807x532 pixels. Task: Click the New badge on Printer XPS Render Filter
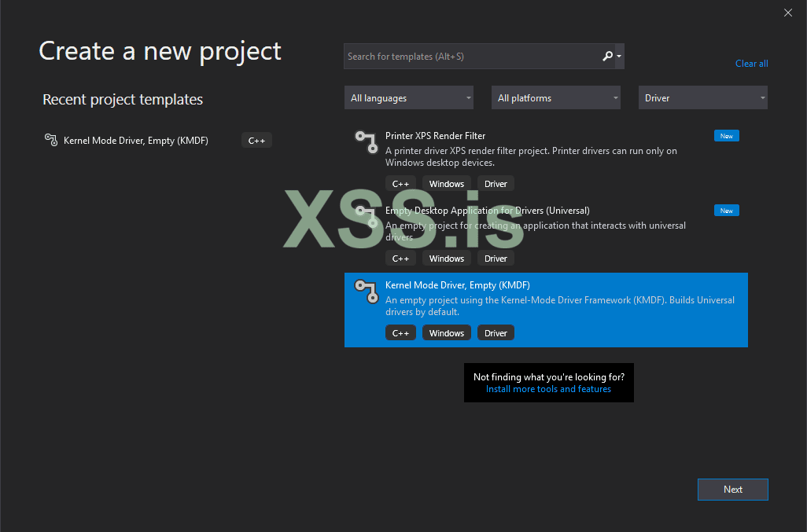pos(727,136)
